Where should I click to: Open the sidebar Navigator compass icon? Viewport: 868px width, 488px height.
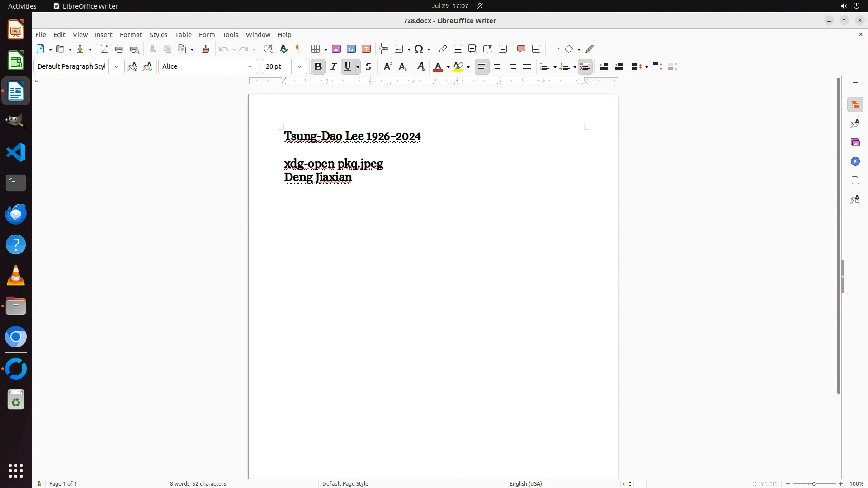coord(855,162)
